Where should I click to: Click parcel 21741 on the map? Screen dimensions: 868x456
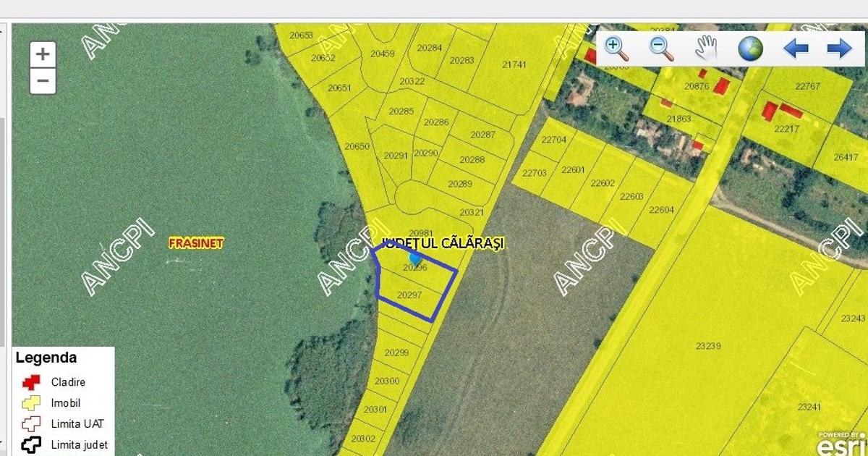coord(514,64)
